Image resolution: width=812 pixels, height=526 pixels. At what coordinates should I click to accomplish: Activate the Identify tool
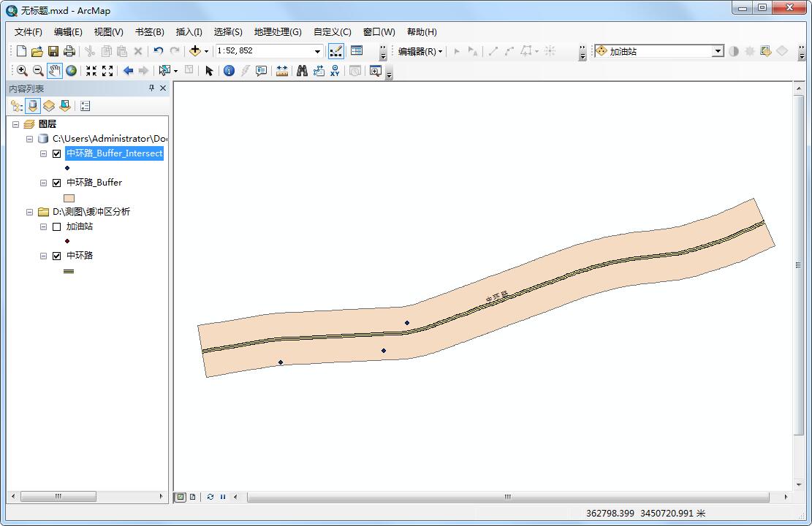click(229, 70)
